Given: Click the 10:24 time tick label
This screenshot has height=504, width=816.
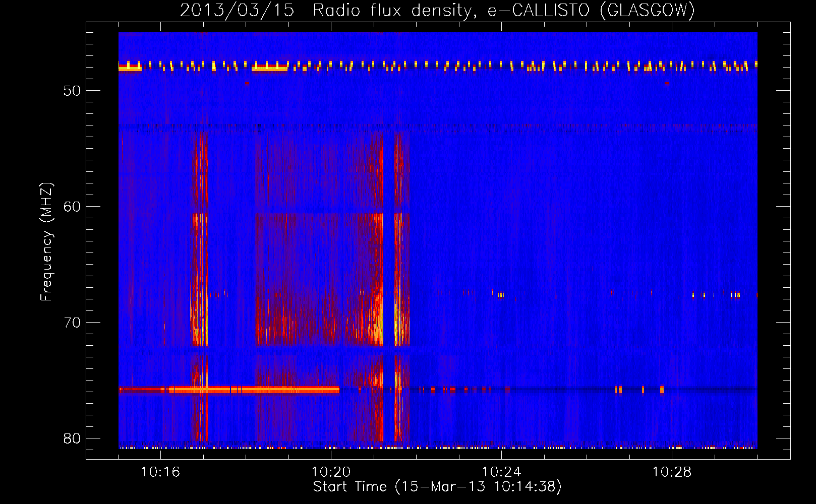Looking at the screenshot, I should [501, 472].
